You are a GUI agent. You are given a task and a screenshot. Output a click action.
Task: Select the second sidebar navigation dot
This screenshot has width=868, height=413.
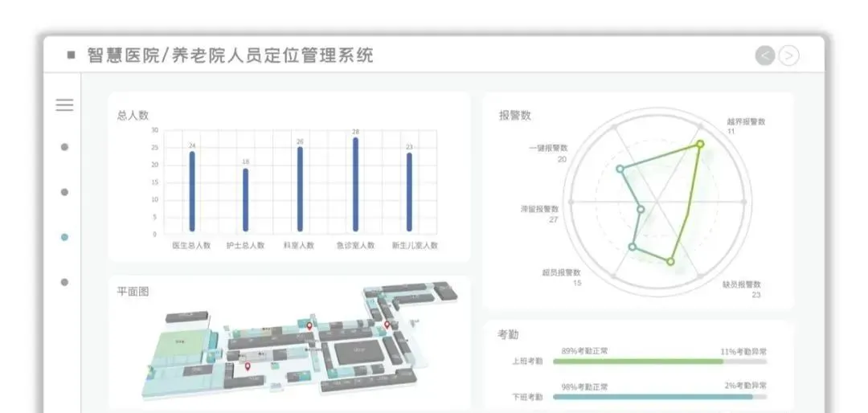[x=64, y=192]
